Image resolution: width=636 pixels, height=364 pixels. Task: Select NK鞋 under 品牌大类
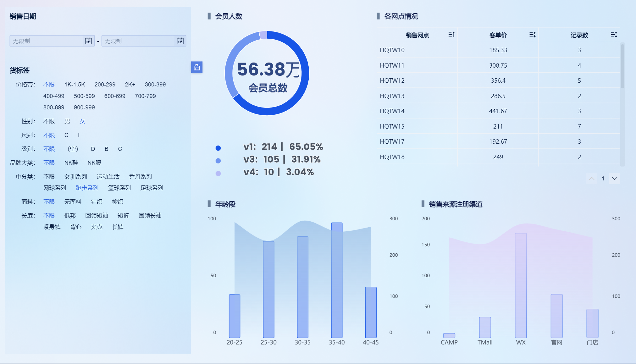[71, 163]
